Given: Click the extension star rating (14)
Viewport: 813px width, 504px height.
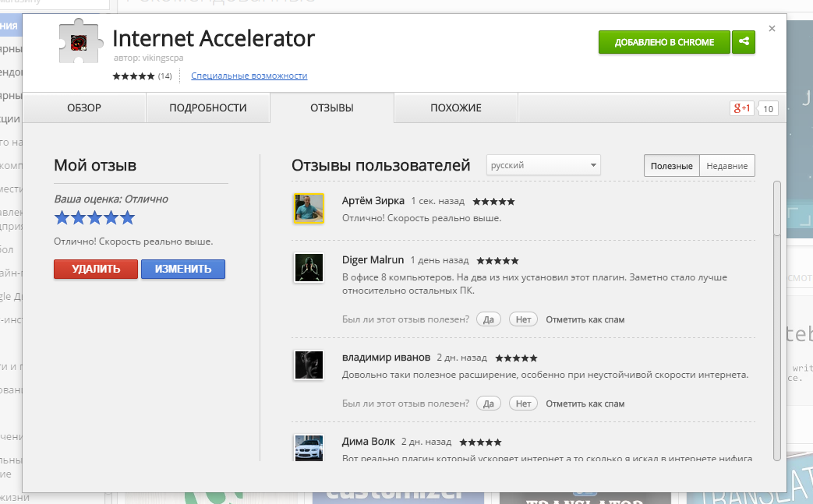Looking at the screenshot, I should [x=142, y=76].
